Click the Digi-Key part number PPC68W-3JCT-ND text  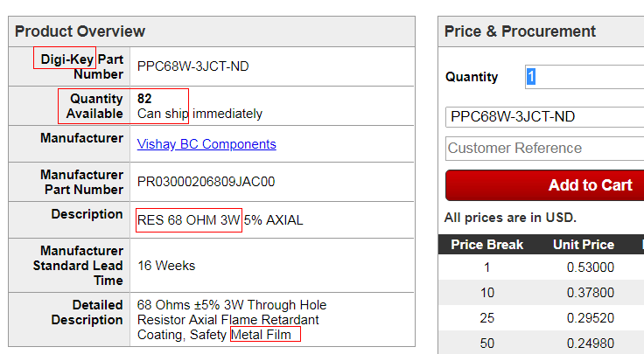point(193,66)
